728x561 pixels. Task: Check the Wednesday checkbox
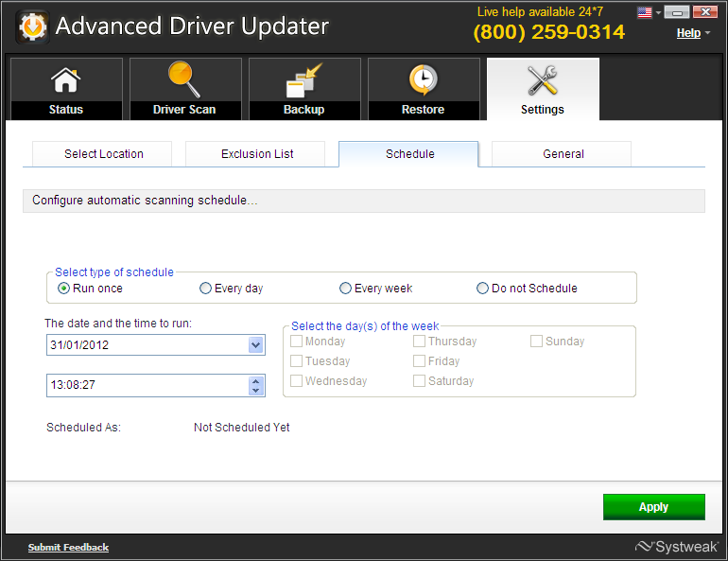point(296,381)
